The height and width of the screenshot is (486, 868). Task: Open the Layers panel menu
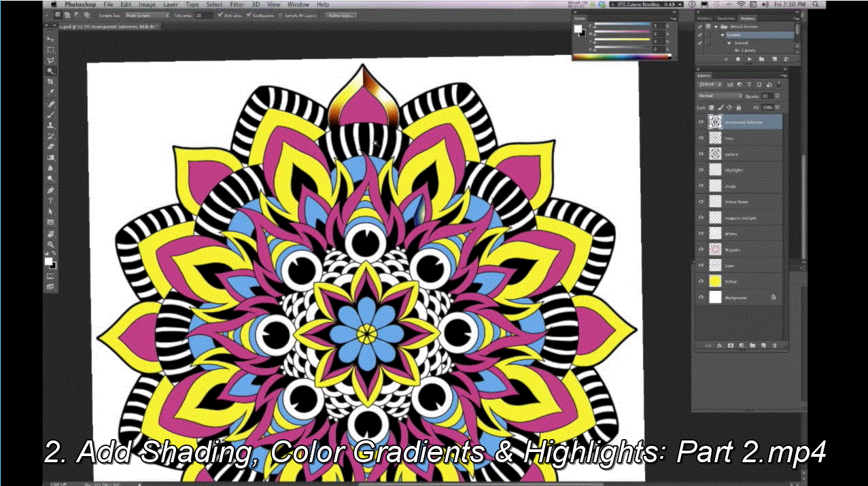point(786,75)
